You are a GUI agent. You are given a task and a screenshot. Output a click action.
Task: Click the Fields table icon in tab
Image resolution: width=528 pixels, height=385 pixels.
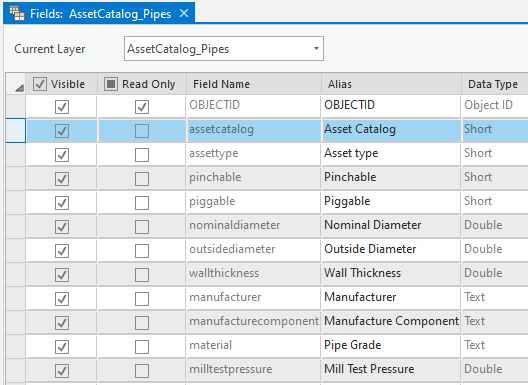coord(17,13)
